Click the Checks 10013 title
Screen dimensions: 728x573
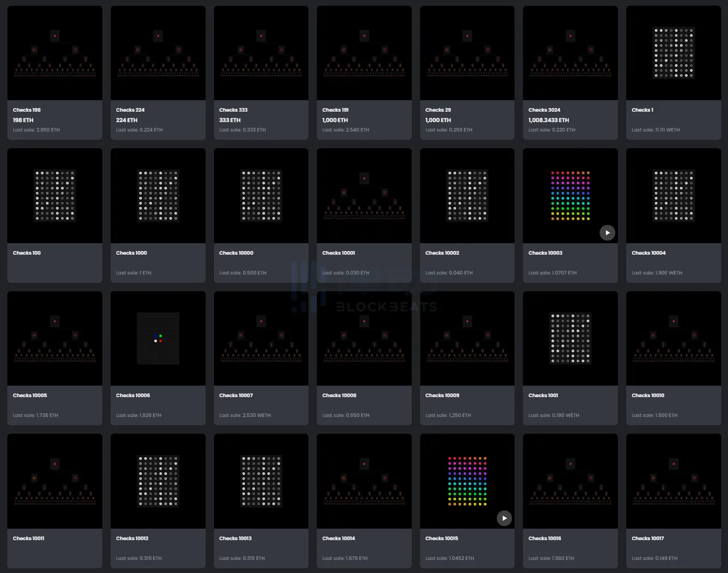235,539
